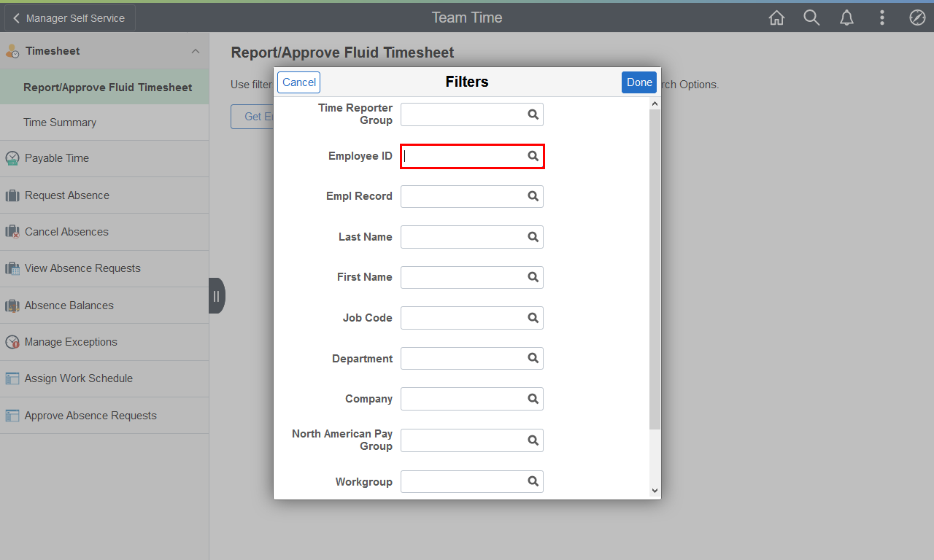Go back to Manager Self Service

(x=69, y=18)
